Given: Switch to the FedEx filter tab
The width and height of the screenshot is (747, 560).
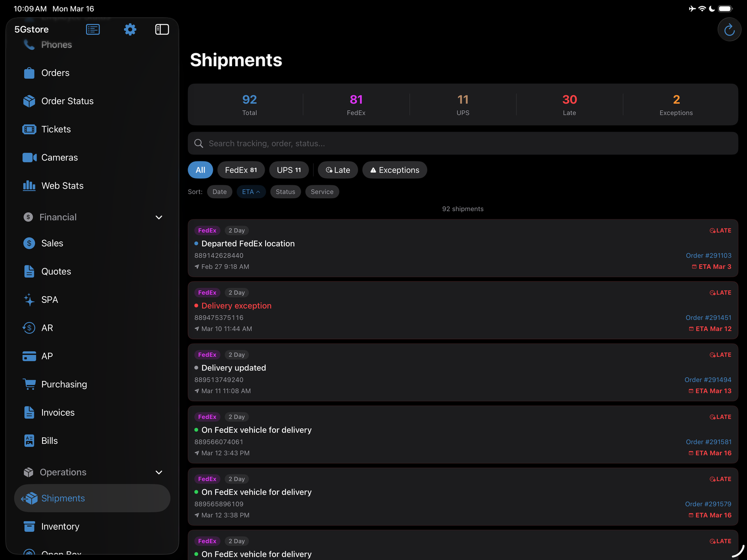Looking at the screenshot, I should 241,170.
